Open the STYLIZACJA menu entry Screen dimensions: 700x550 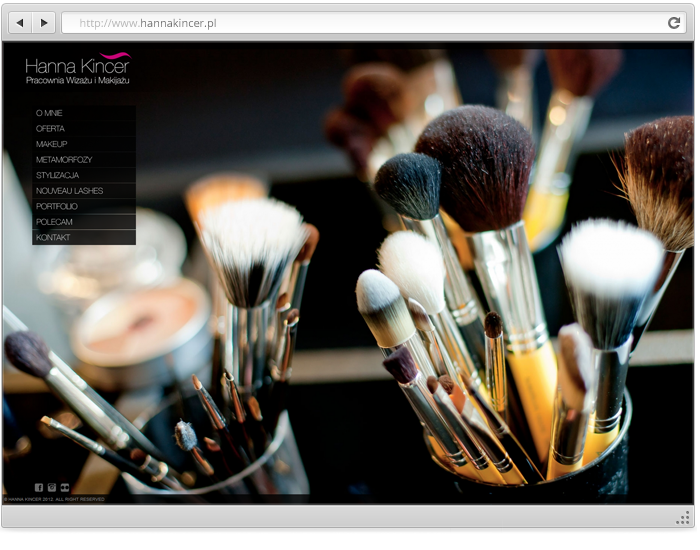[x=84, y=175]
